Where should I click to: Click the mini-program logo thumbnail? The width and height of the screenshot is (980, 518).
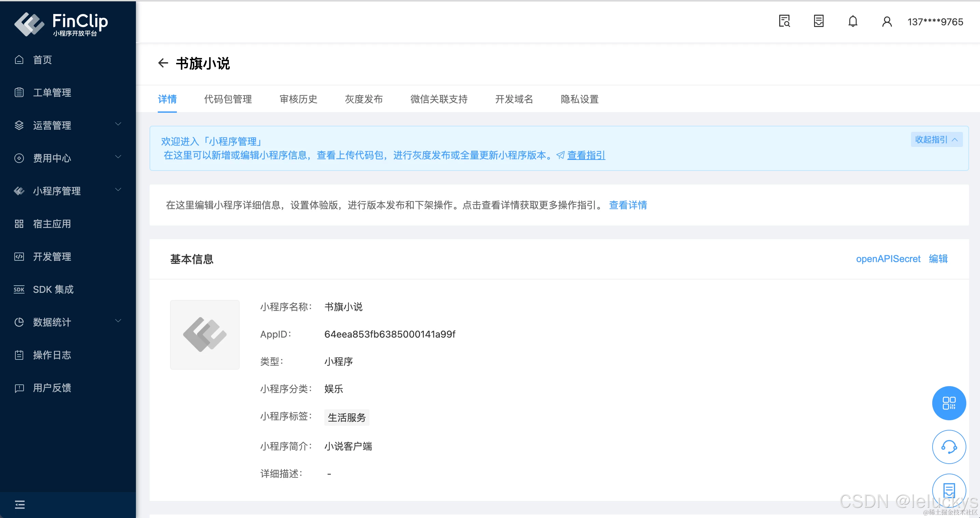[205, 335]
